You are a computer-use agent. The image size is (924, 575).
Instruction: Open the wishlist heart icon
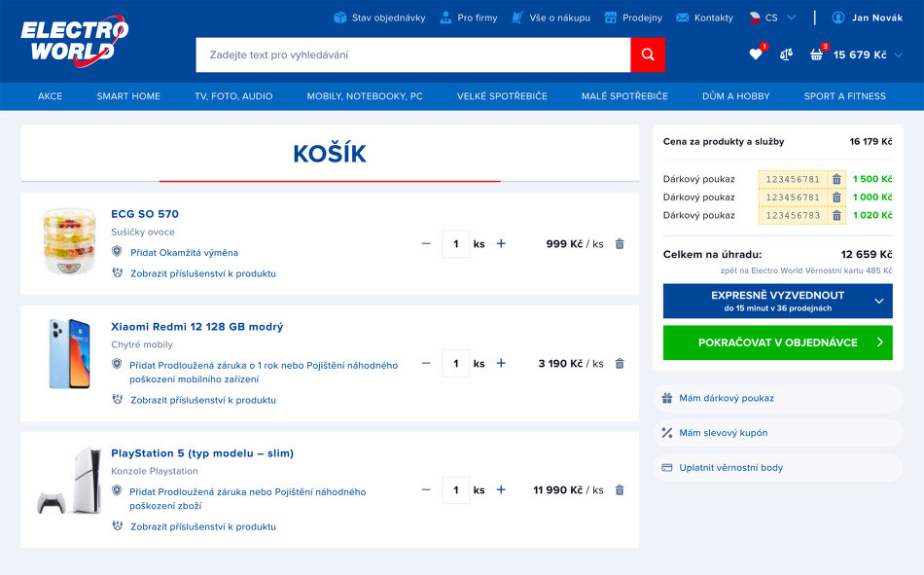pos(756,54)
